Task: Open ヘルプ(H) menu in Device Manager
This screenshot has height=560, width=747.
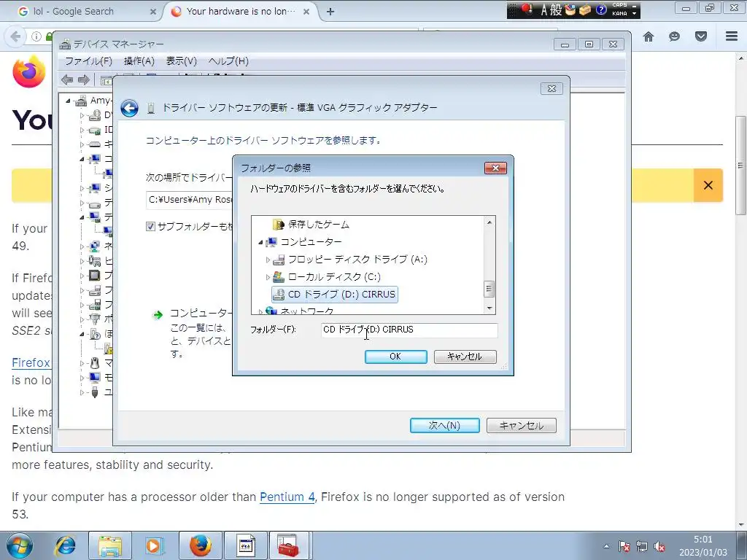Action: 228,61
